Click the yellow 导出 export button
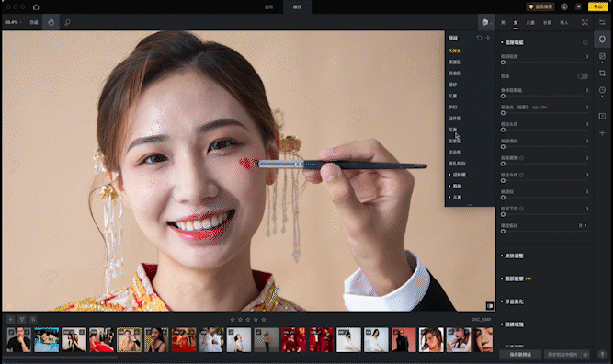 tap(598, 6)
